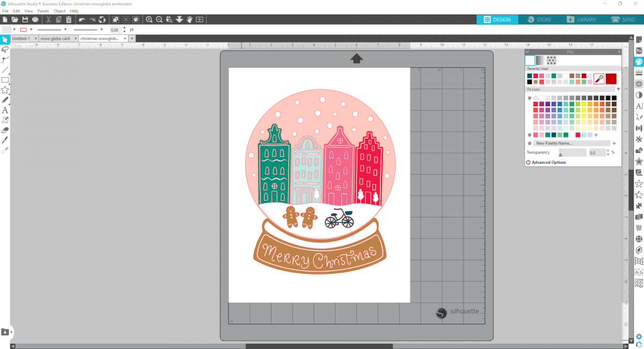This screenshot has height=349, width=644.
Task: Redo the undone action
Action: (x=92, y=19)
